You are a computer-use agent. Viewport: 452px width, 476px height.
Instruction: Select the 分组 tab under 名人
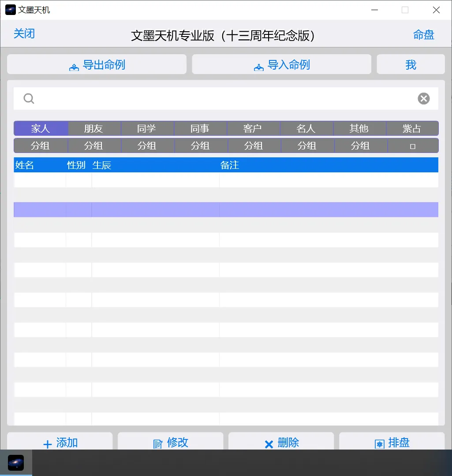pyautogui.click(x=307, y=146)
